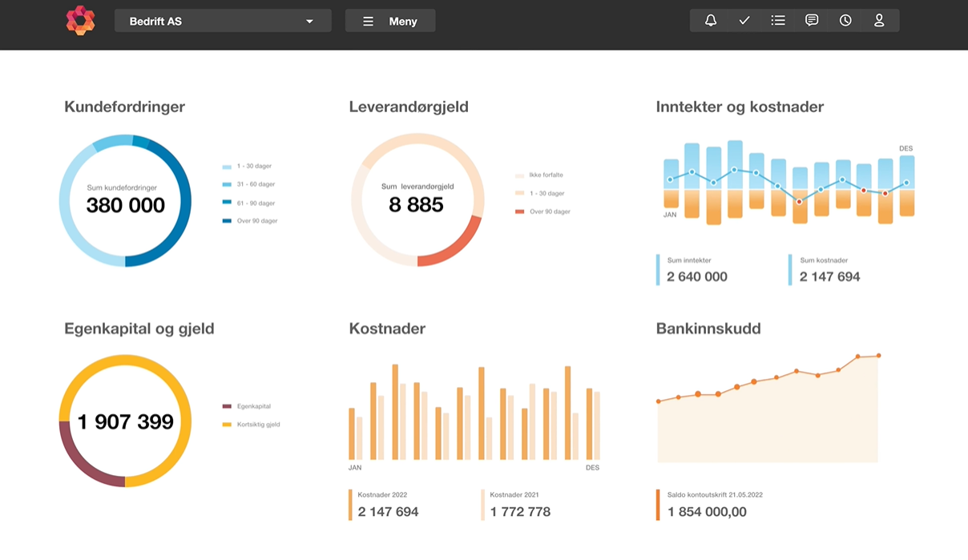Toggle the Ikke forfalte legend item
Viewport: 968px width, 560px height.
[545, 175]
